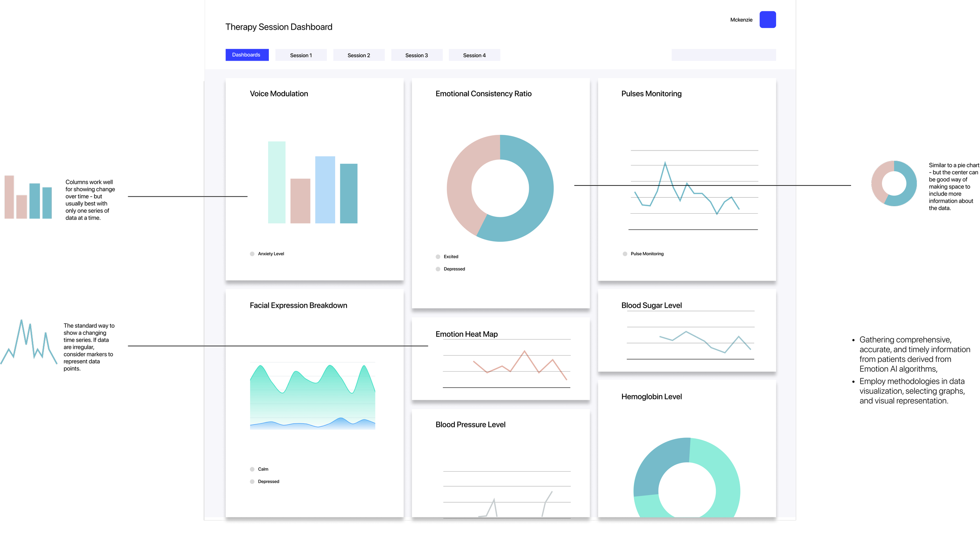This screenshot has width=980, height=550.
Task: Click the blue Mckenzie profile avatar
Action: click(767, 20)
